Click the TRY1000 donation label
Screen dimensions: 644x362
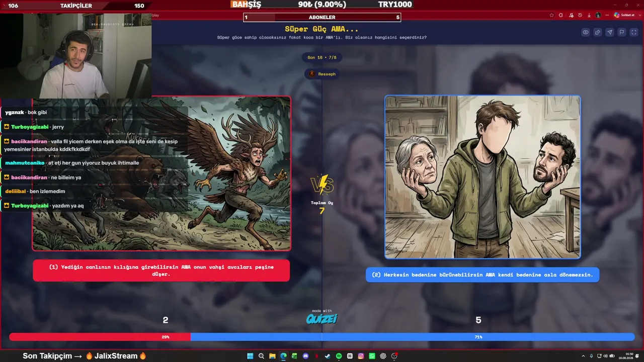point(395,5)
